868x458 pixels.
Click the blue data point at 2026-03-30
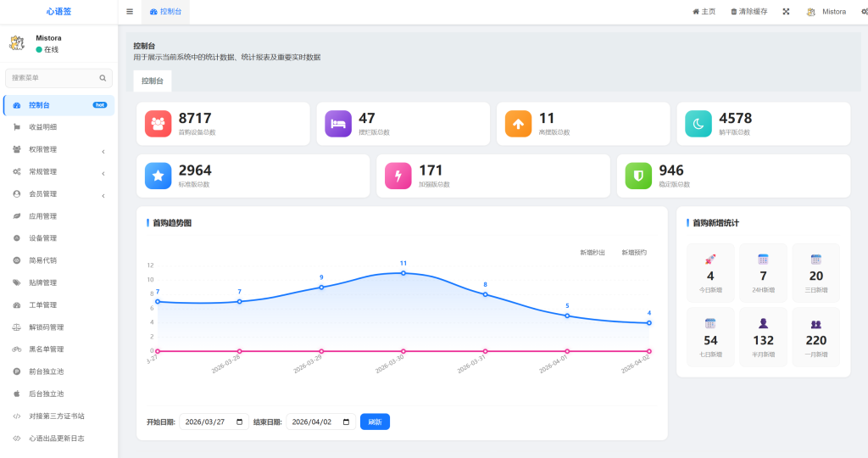pyautogui.click(x=403, y=273)
